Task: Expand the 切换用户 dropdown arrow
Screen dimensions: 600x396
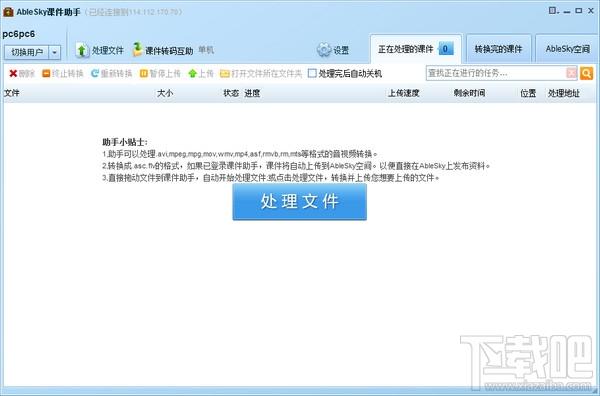Action: (x=55, y=52)
